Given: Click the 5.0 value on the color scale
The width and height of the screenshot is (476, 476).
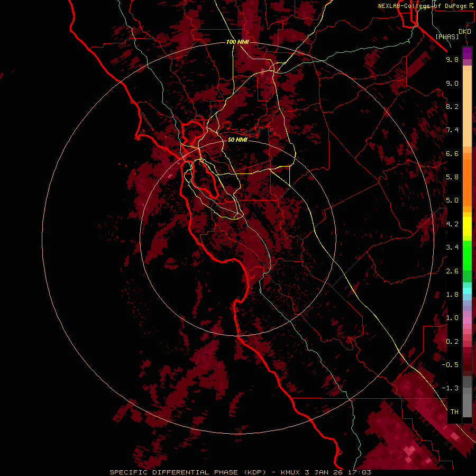Looking at the screenshot, I should (x=452, y=200).
